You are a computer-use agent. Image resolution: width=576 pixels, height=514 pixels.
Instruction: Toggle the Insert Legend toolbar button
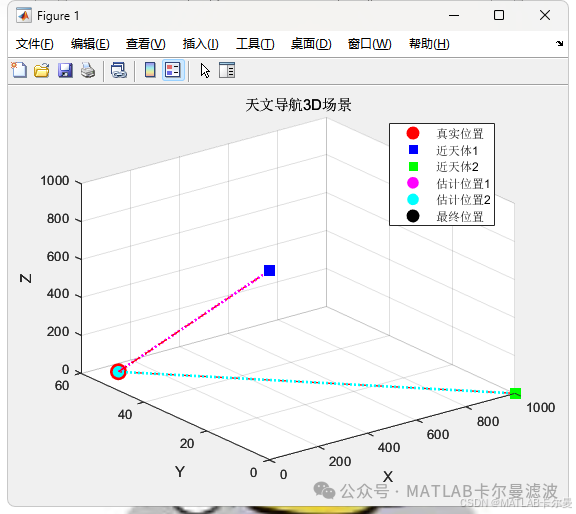point(173,70)
